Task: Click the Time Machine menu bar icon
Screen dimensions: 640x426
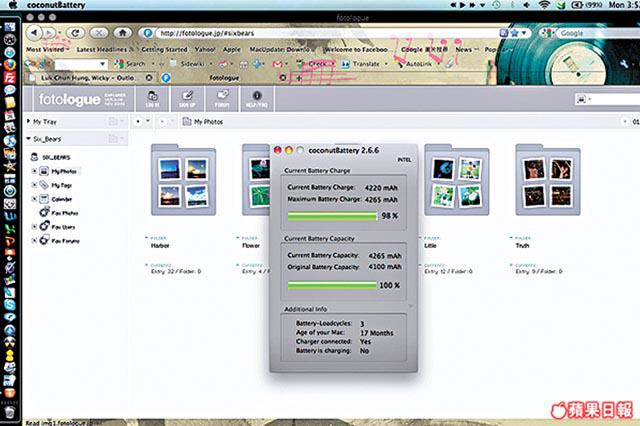Action: (496, 5)
